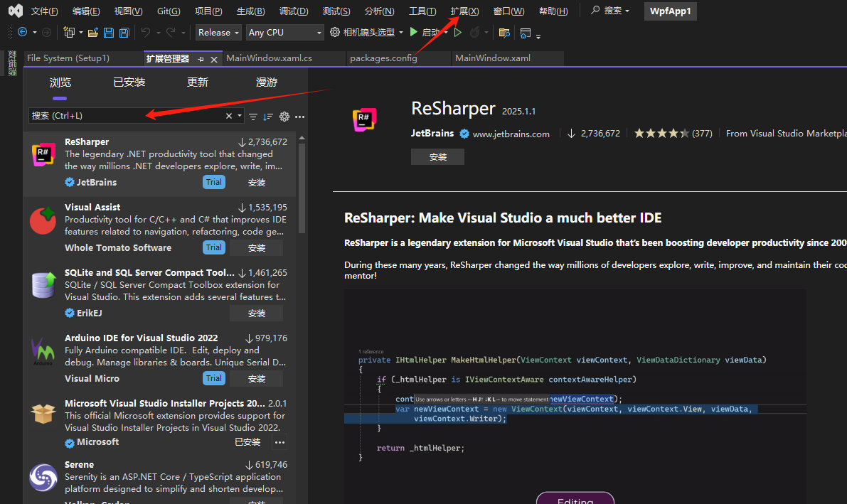Click the Redo arrow icon
The image size is (847, 504).
pos(171,33)
